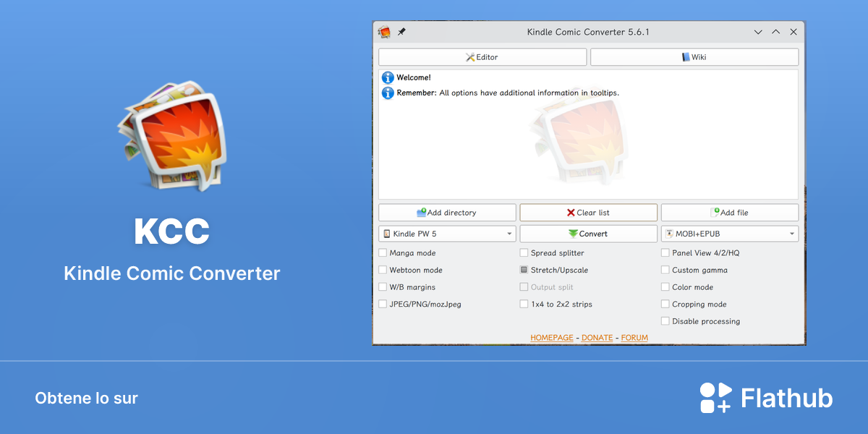The width and height of the screenshot is (868, 434).
Task: Open the Kindle PW 5 device dropdown
Action: 447,234
